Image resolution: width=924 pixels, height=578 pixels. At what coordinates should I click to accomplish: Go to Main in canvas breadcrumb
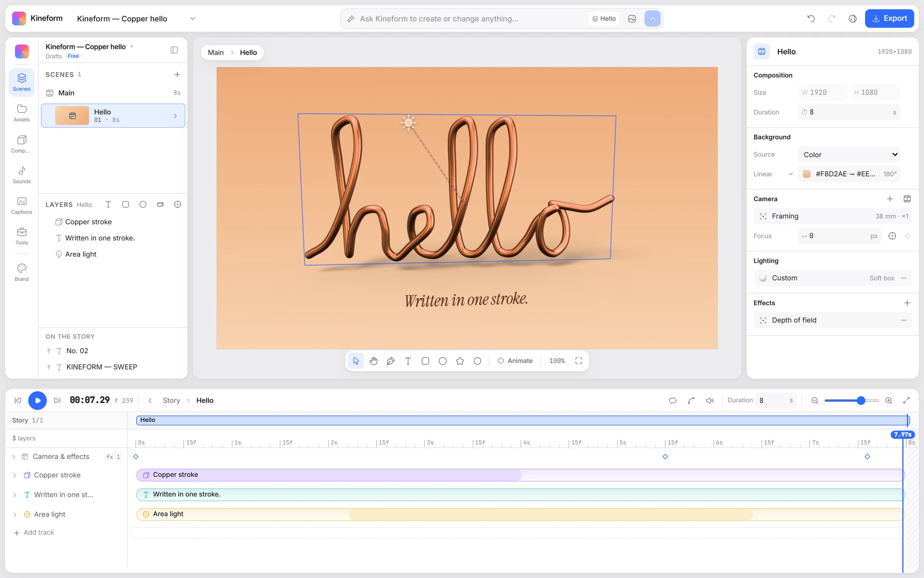tap(216, 52)
